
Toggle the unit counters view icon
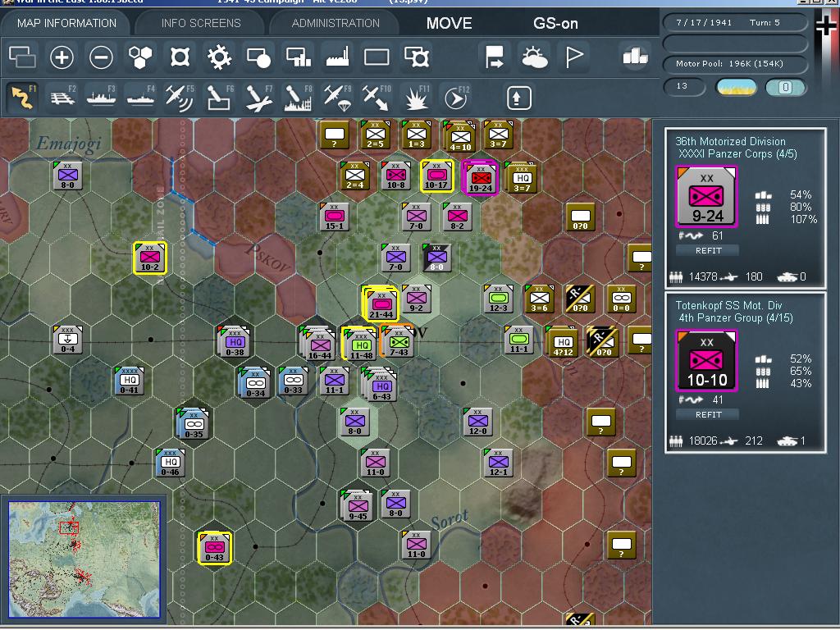point(22,57)
